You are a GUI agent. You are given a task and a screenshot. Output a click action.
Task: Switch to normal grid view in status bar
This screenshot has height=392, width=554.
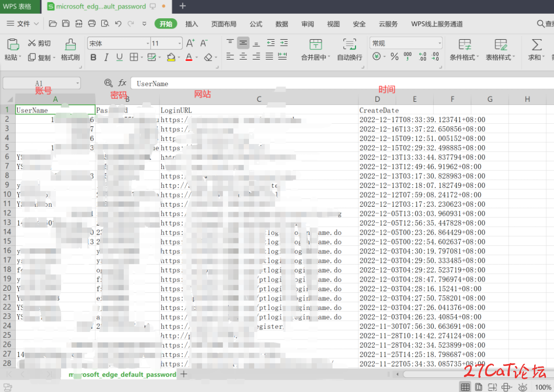tap(465, 387)
